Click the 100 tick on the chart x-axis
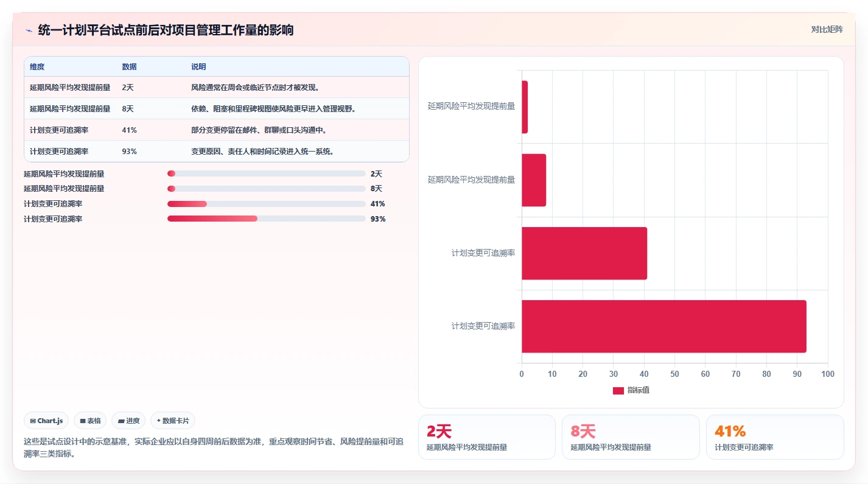868x484 pixels. pos(828,374)
